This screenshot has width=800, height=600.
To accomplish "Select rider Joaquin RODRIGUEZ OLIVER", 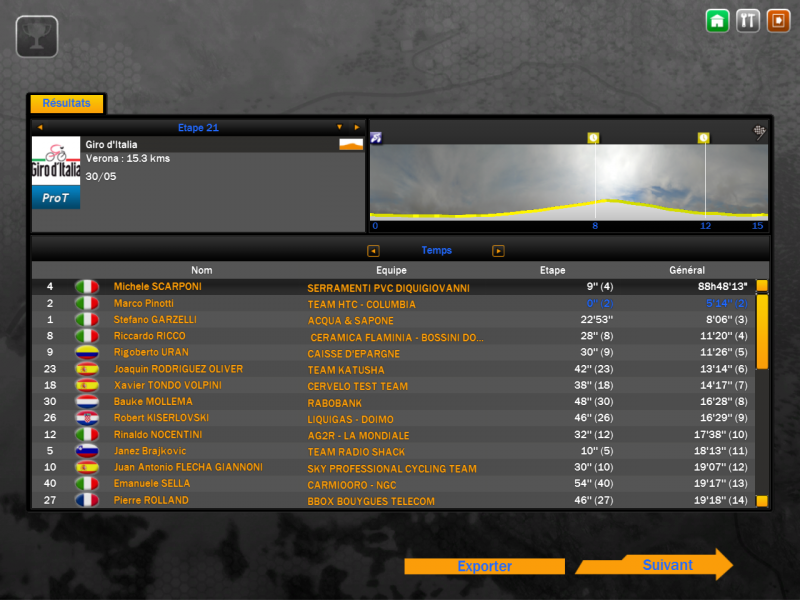I will pyautogui.click(x=179, y=369).
